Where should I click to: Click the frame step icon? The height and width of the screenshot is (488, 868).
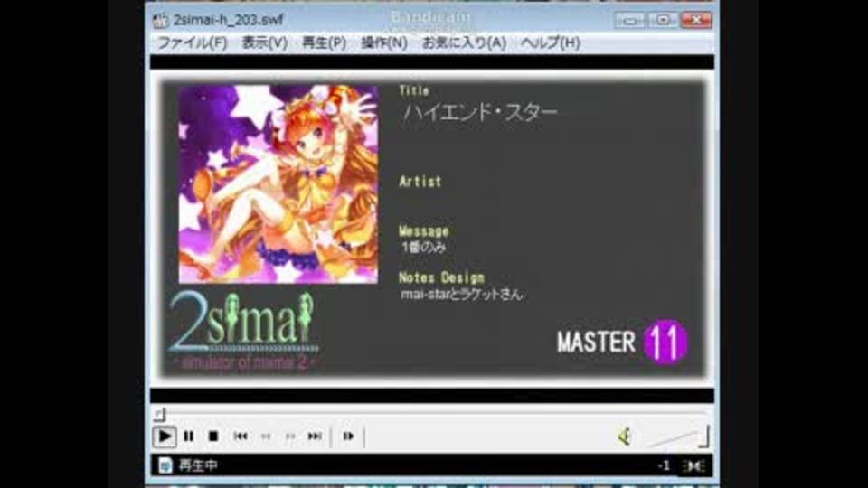[x=348, y=436]
